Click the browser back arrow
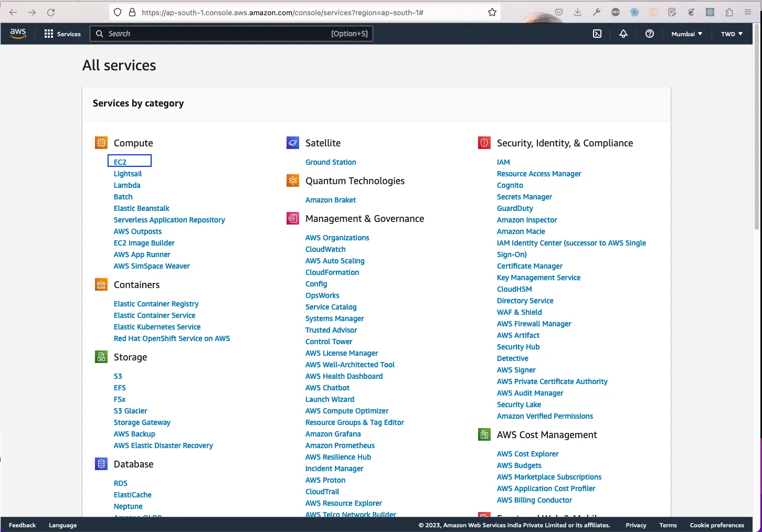 (13, 12)
